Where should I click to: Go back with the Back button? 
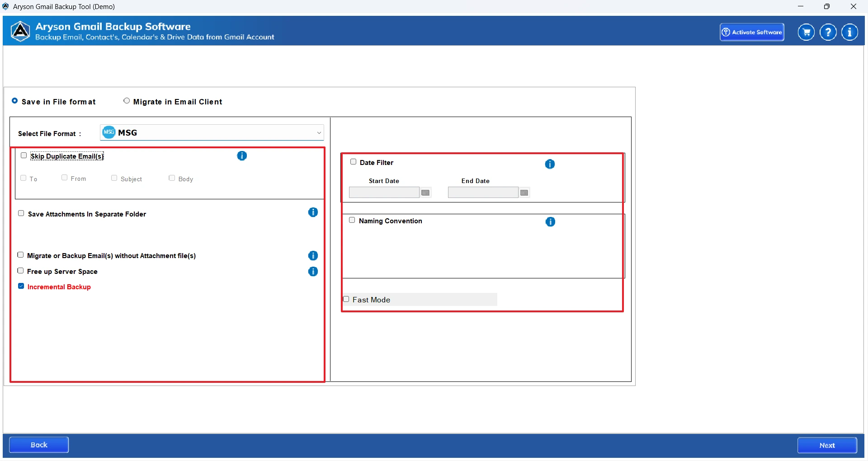coord(39,445)
